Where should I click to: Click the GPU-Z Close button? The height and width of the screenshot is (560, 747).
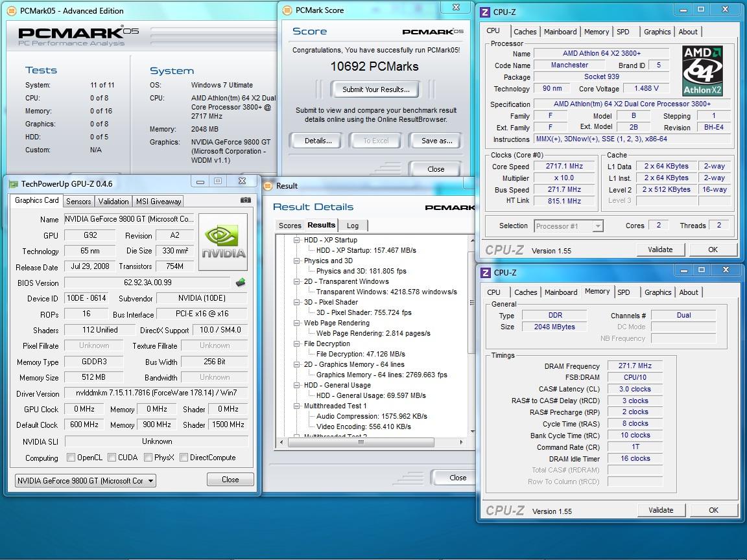[230, 480]
